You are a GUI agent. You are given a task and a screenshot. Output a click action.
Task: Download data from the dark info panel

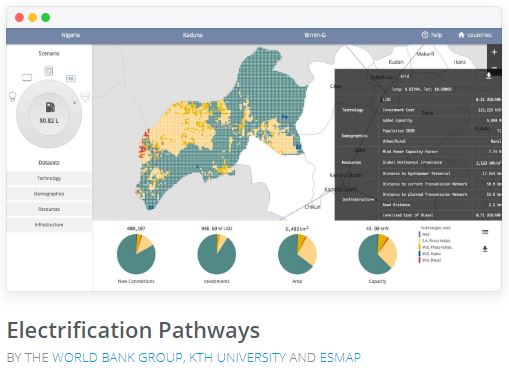click(x=489, y=76)
